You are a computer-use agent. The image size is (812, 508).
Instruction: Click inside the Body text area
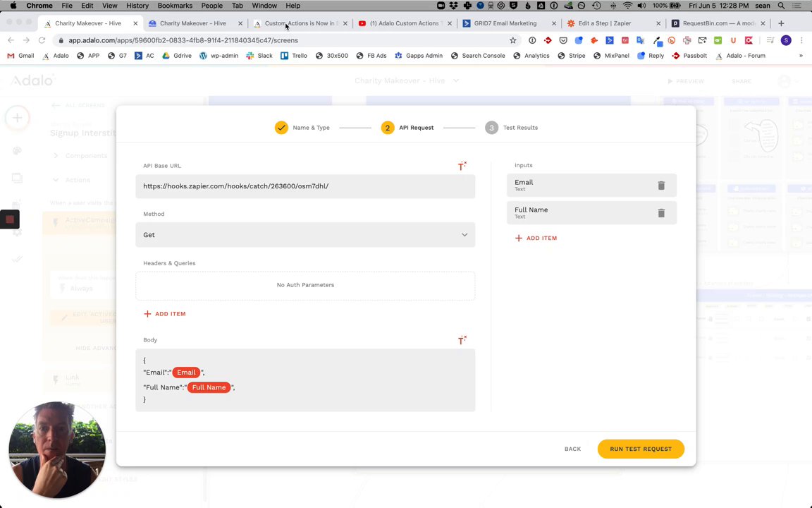pos(305,380)
